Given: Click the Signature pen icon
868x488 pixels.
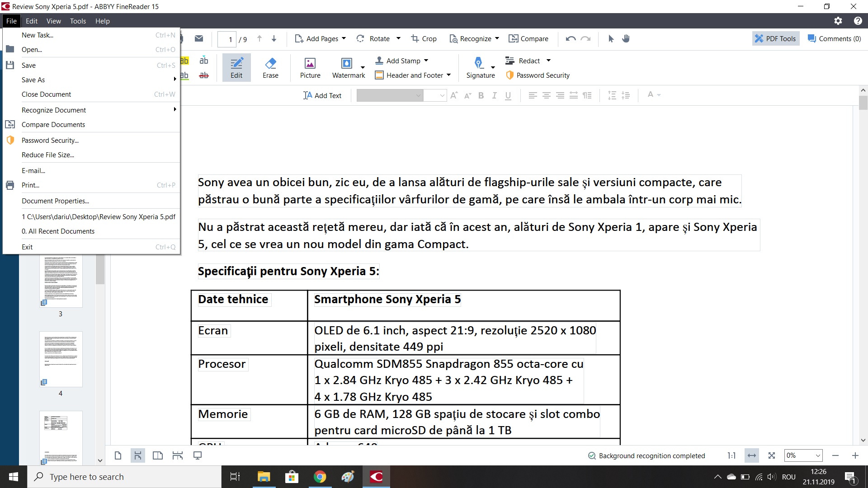Looking at the screenshot, I should click(478, 63).
